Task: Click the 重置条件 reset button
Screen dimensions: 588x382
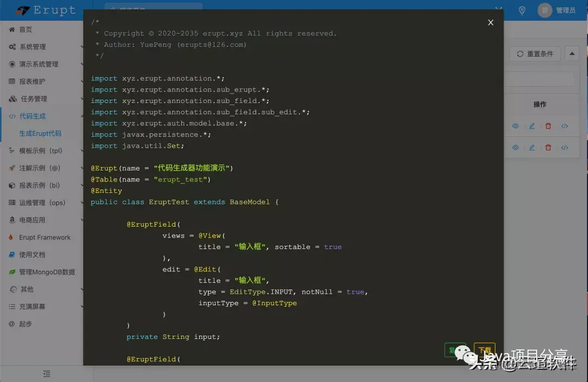Action: click(535, 53)
